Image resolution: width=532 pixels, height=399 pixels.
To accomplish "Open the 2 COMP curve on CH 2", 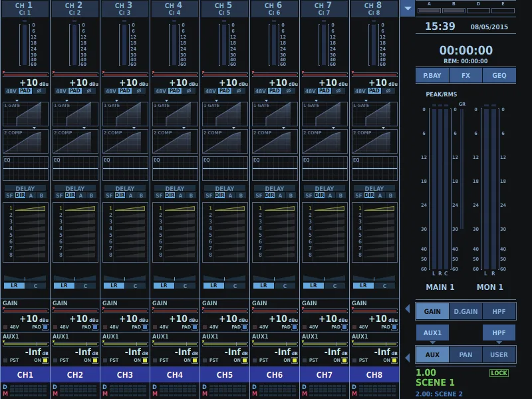I will tap(75, 141).
